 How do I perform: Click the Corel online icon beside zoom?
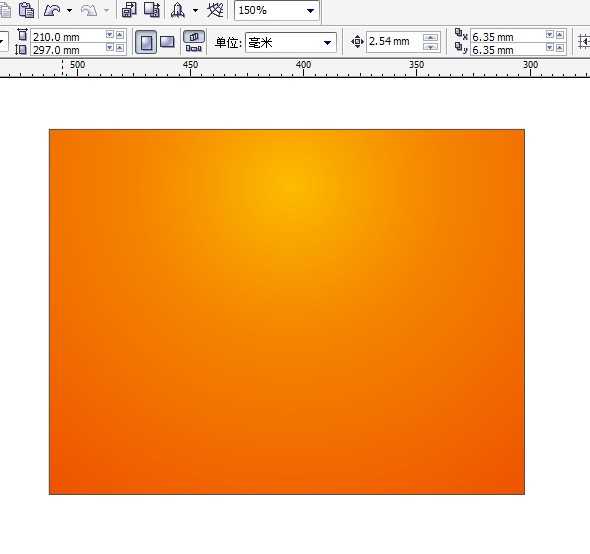[x=215, y=10]
